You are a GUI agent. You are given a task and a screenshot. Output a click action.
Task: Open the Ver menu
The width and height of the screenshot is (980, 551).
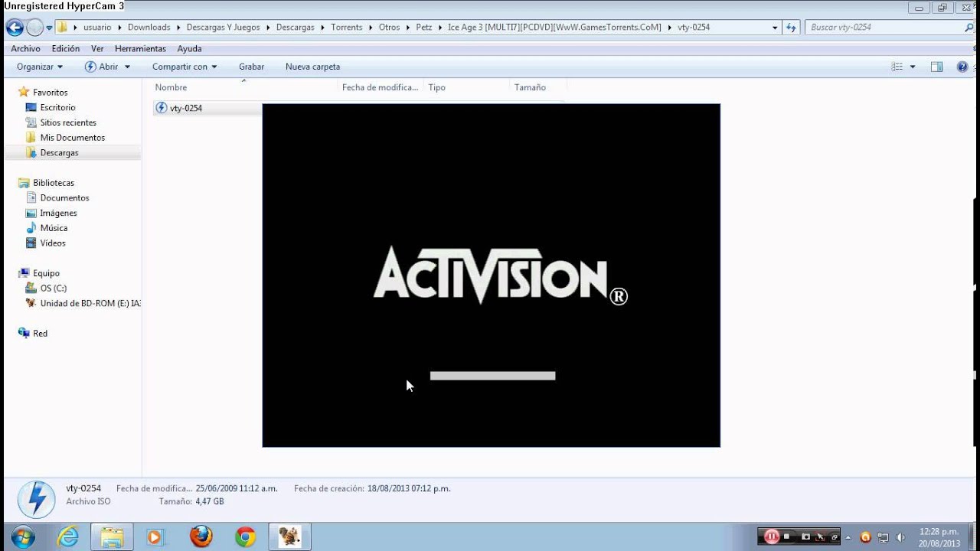point(97,48)
